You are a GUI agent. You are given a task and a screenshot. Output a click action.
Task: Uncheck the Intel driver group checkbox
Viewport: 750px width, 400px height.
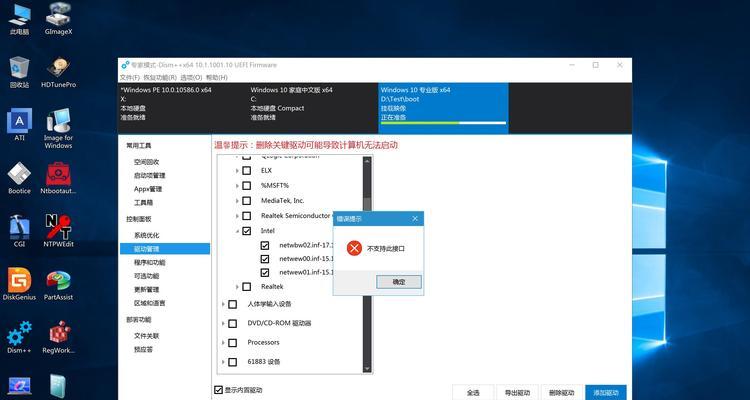[246, 231]
